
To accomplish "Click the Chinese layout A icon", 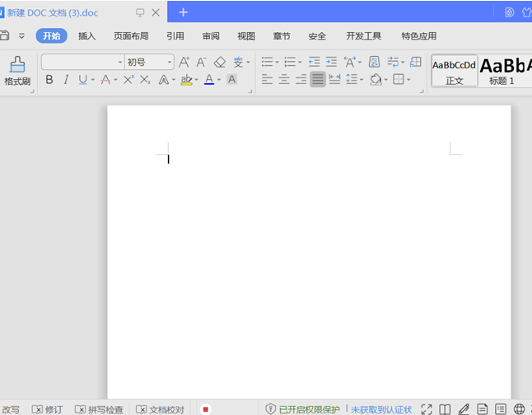I will [349, 62].
